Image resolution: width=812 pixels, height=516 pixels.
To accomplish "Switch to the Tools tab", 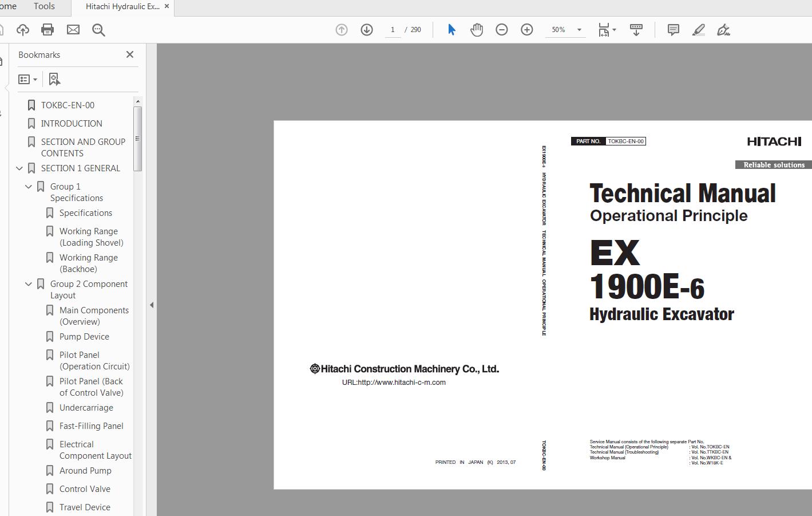I will point(44,6).
